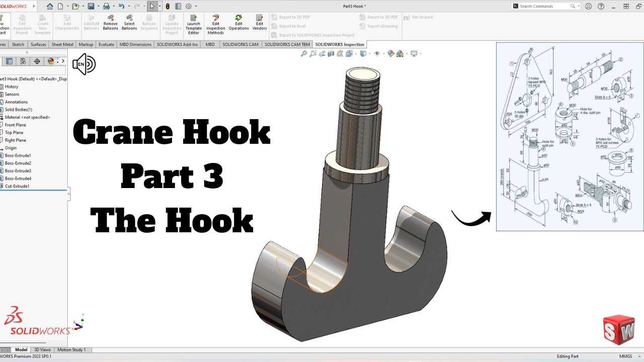Open Edit Inspection Methods

[215, 25]
